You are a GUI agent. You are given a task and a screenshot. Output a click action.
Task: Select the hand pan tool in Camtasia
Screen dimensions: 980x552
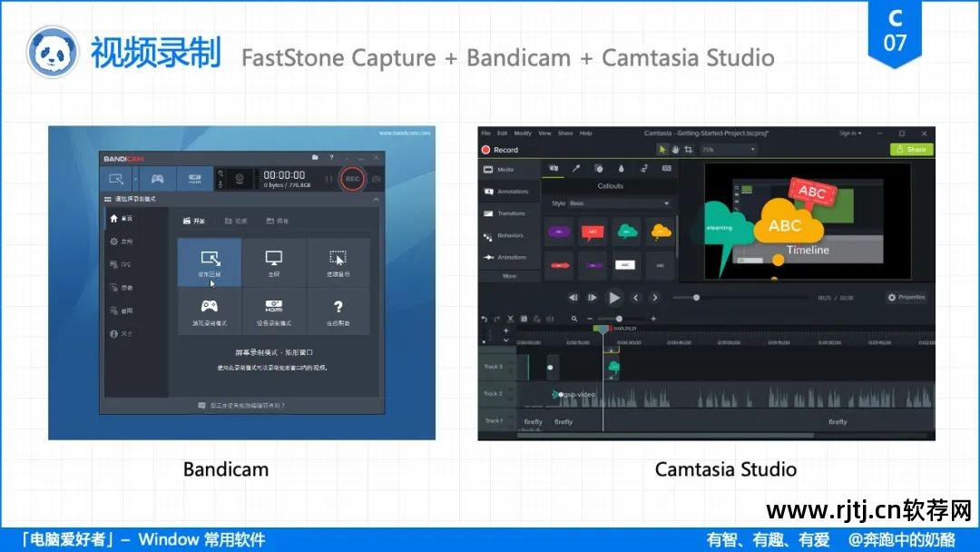(675, 150)
